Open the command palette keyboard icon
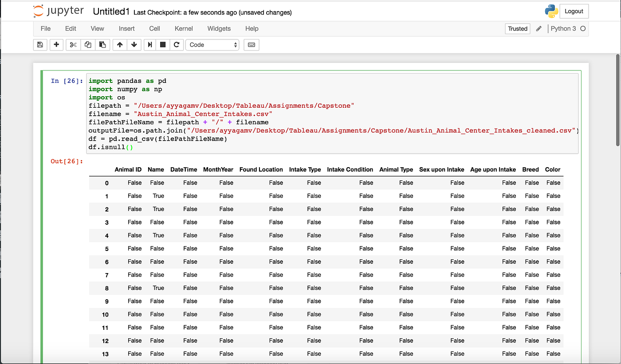 (x=251, y=44)
